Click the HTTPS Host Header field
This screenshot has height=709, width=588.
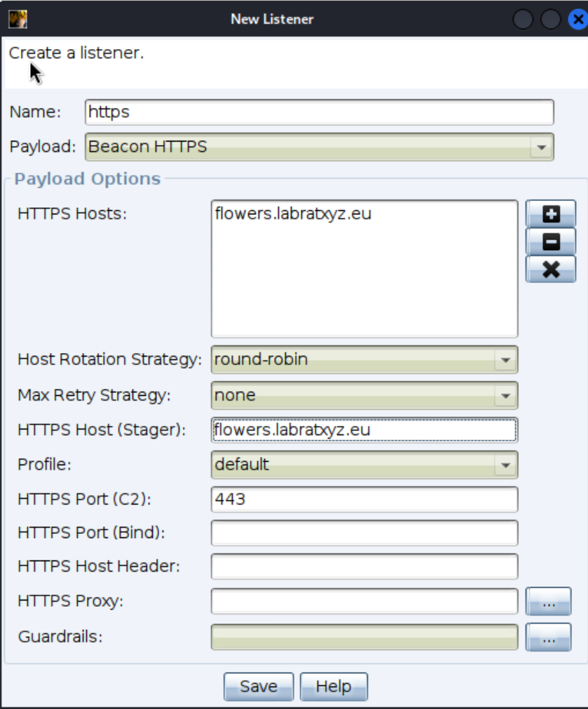pos(364,567)
